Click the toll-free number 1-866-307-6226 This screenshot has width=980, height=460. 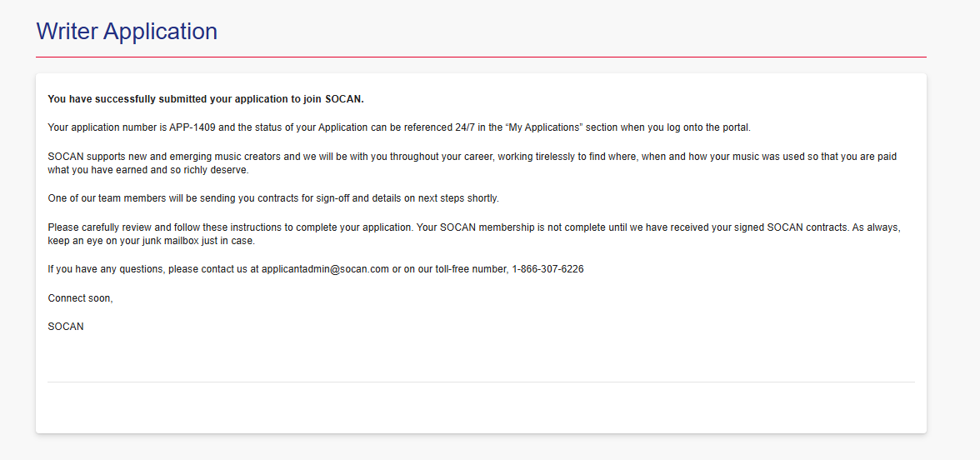coord(547,269)
